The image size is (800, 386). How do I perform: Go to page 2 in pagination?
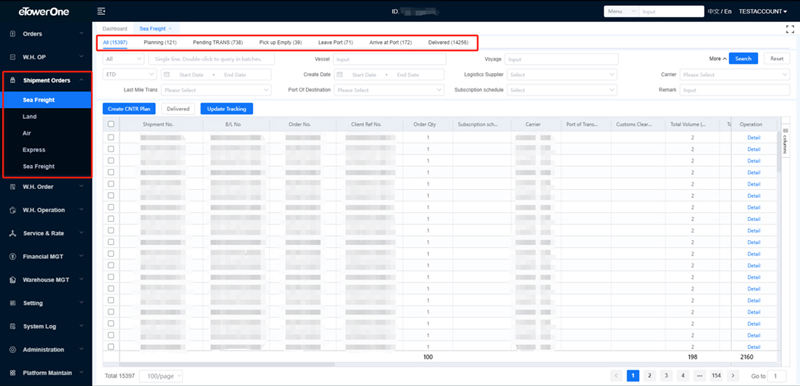click(649, 376)
